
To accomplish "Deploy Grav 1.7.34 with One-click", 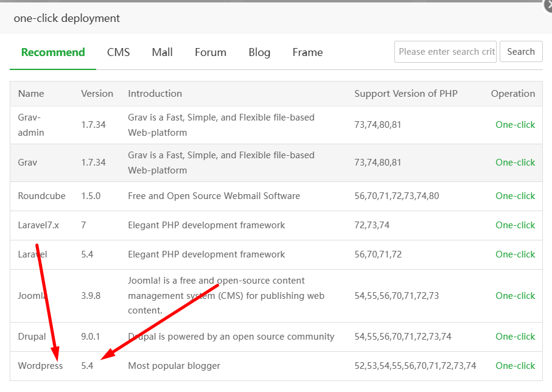I will 515,163.
